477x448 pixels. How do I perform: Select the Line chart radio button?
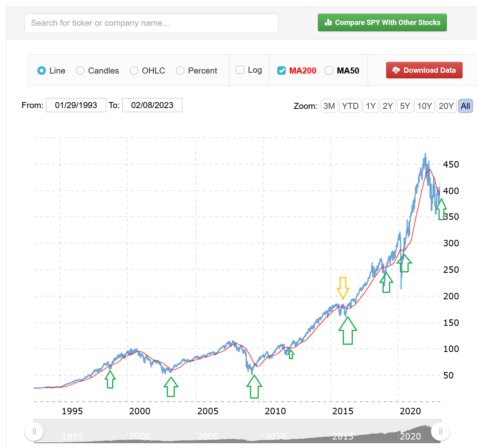click(x=41, y=71)
